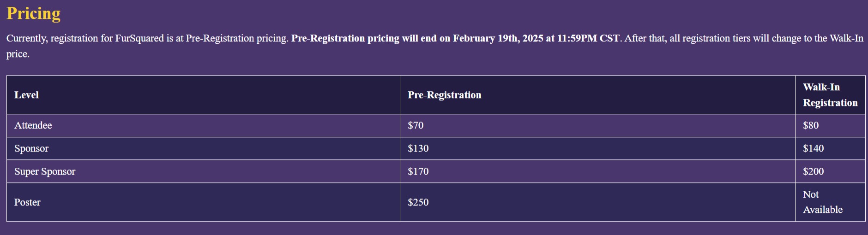Click the Not Available walk-in cell

tap(822, 202)
